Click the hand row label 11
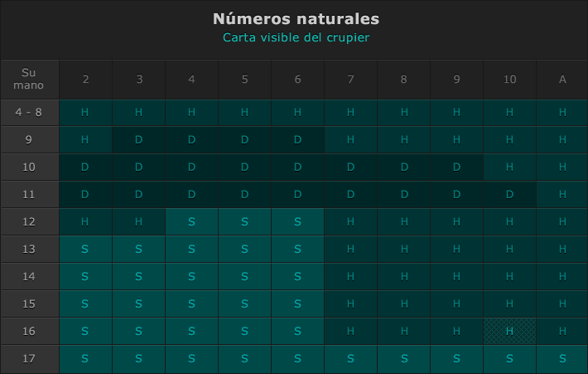 (30, 195)
